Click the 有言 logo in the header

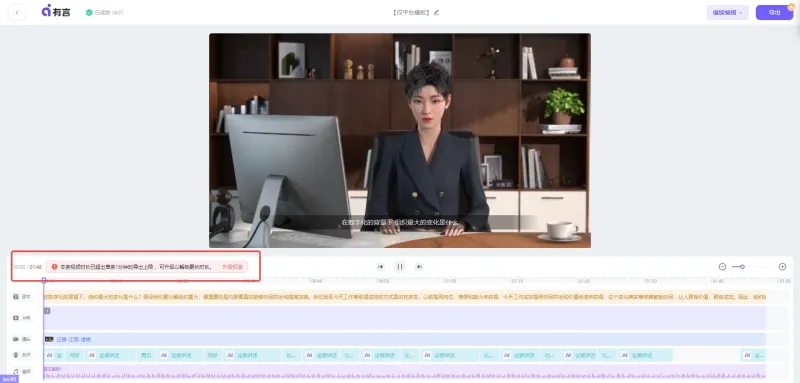tap(56, 12)
